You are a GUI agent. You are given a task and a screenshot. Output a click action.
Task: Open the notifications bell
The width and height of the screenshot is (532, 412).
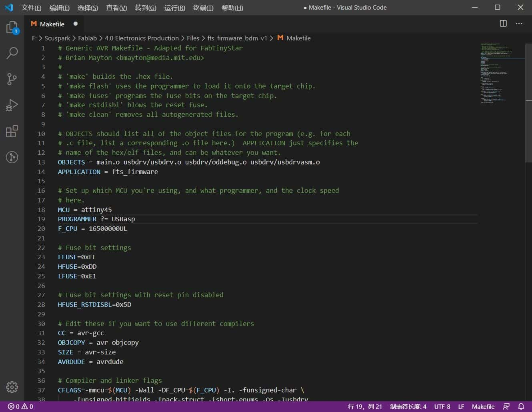point(521,406)
